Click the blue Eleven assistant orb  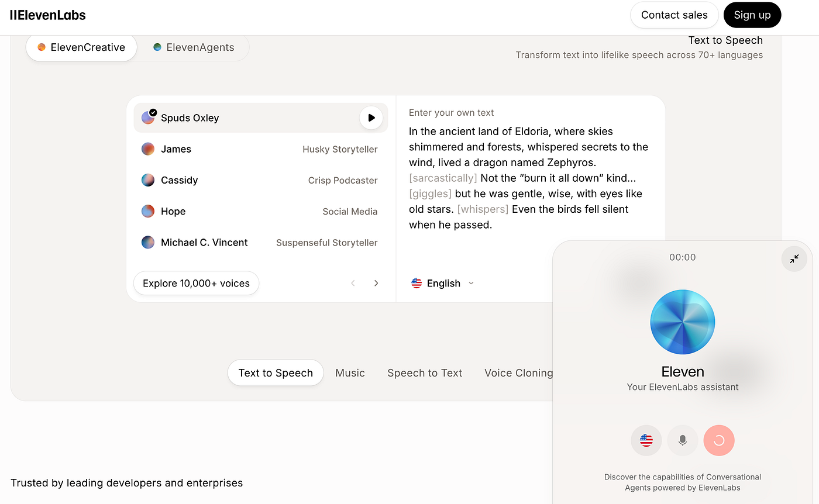(683, 322)
